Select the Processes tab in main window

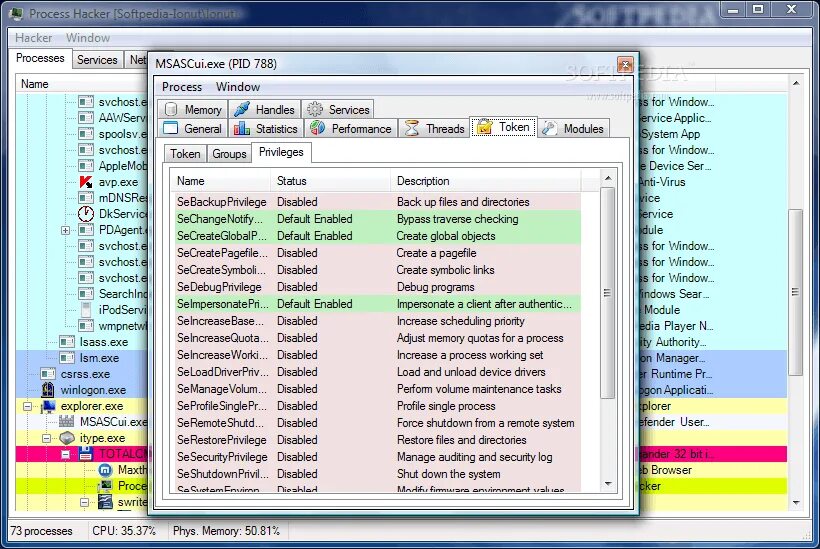tap(40, 58)
